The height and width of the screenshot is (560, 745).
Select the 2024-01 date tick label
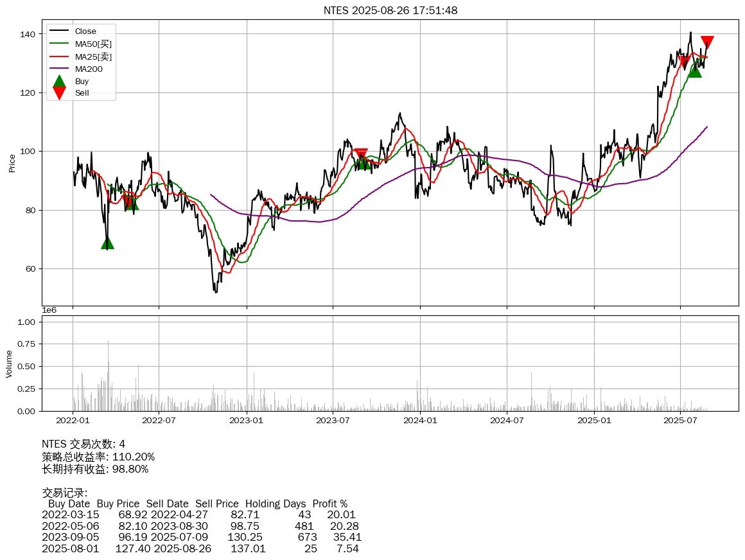click(x=420, y=421)
